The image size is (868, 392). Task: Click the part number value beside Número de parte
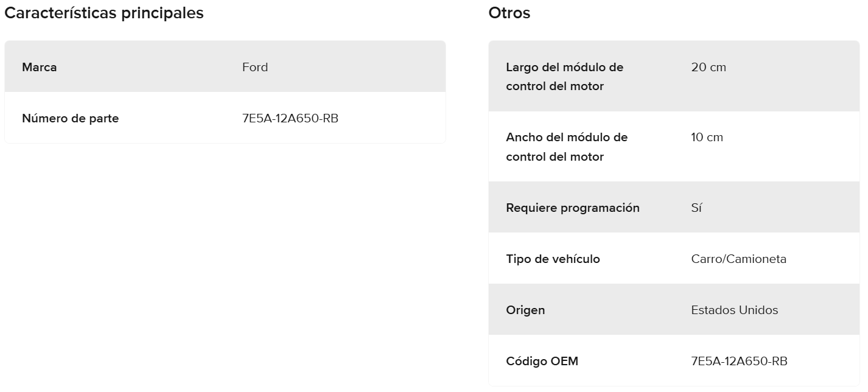[x=290, y=118]
